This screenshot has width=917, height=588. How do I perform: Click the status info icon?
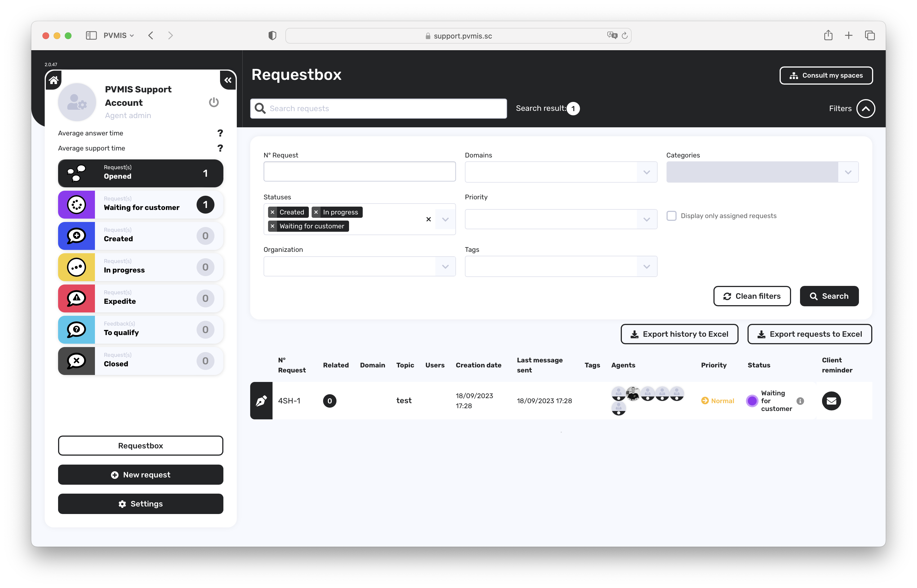click(800, 401)
